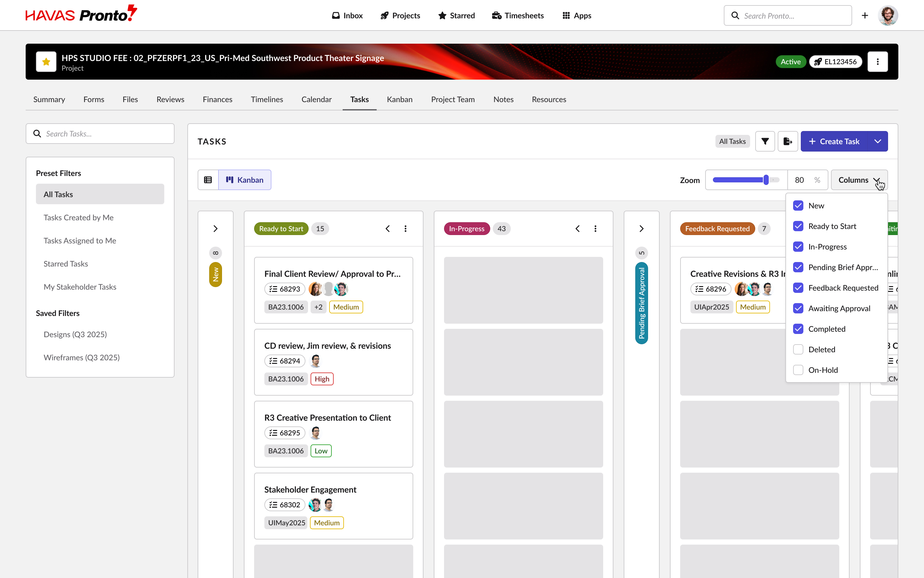Open Ready to Start column options menu

click(x=406, y=229)
